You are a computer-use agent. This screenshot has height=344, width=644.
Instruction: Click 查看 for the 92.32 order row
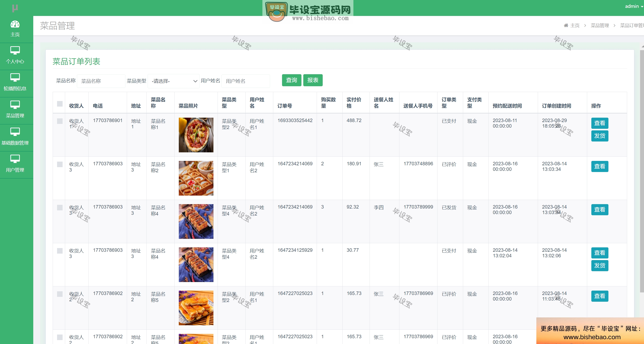(x=599, y=210)
